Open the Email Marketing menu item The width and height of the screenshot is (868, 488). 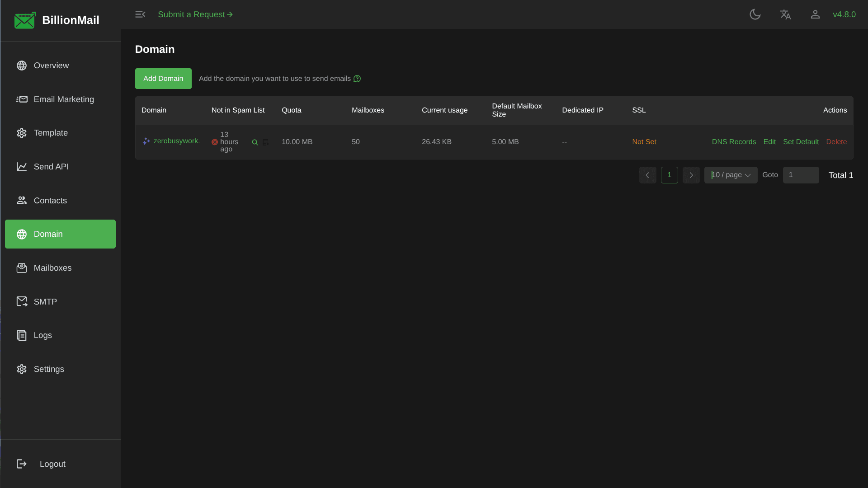coord(64,99)
